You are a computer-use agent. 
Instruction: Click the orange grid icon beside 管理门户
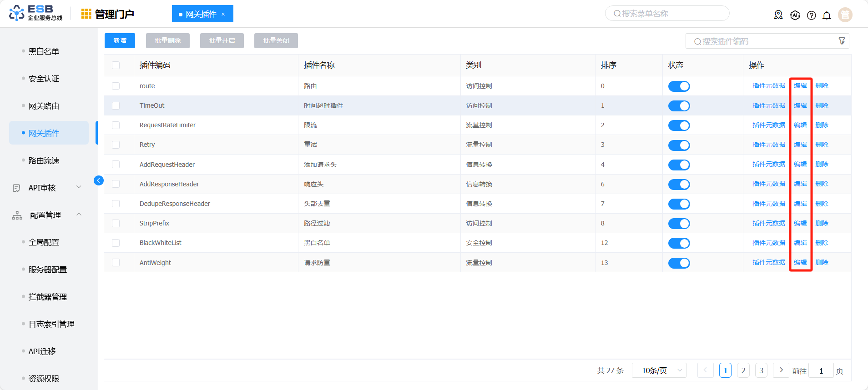pyautogui.click(x=86, y=14)
